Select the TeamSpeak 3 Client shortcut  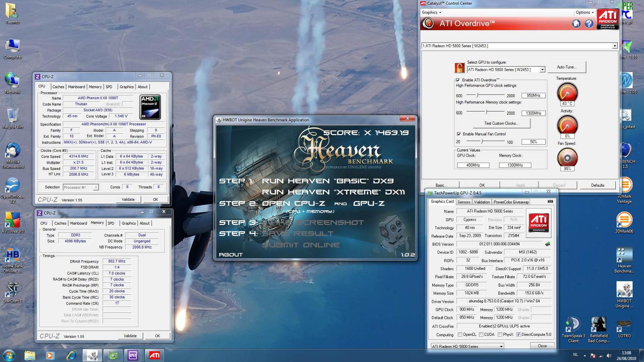[x=573, y=330]
